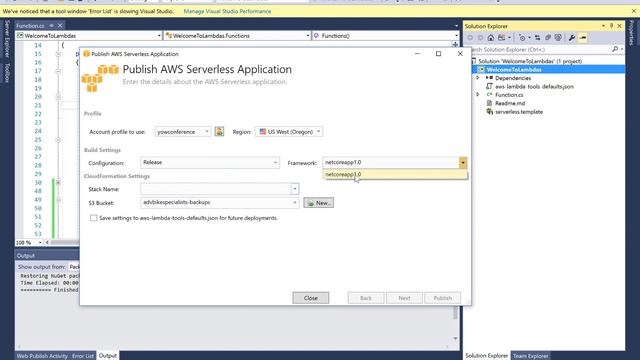This screenshot has width=640, height=360.
Task: Open the Stack Name dropdown arrow
Action: click(x=295, y=189)
